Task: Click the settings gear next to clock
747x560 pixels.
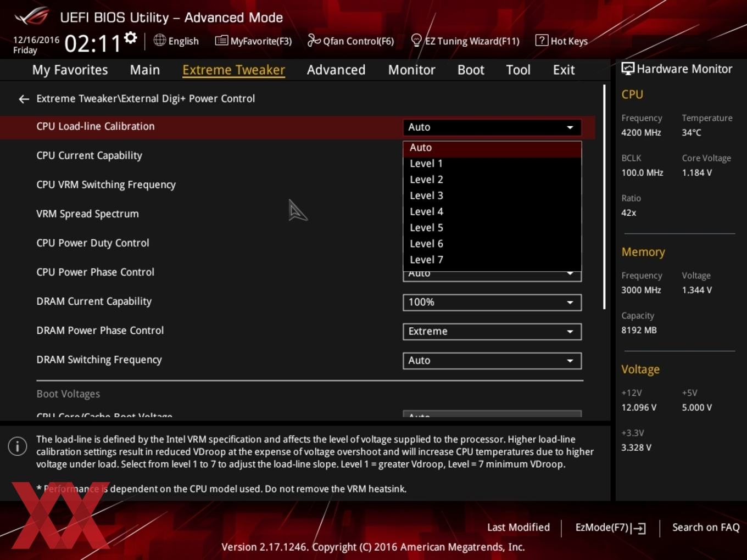Action: [131, 38]
